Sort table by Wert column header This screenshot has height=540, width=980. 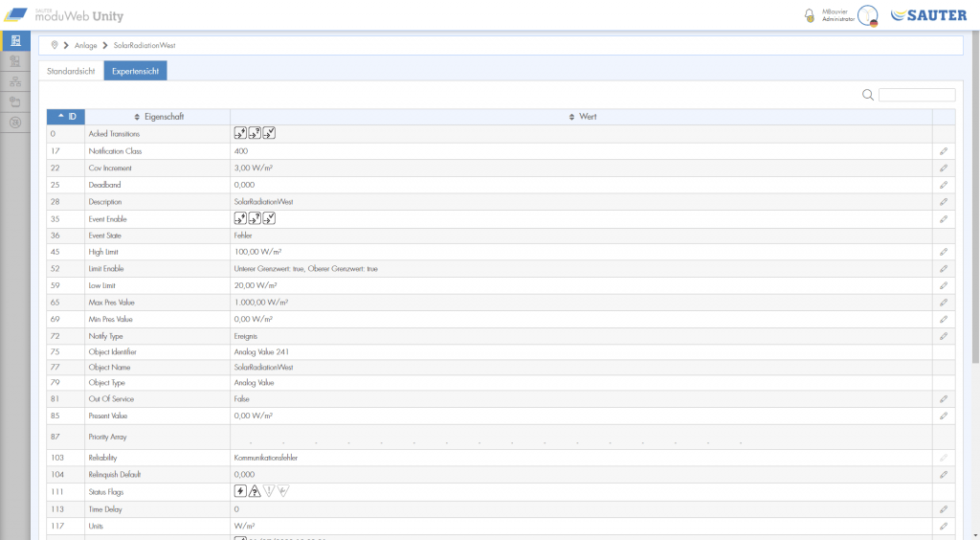[x=582, y=117]
